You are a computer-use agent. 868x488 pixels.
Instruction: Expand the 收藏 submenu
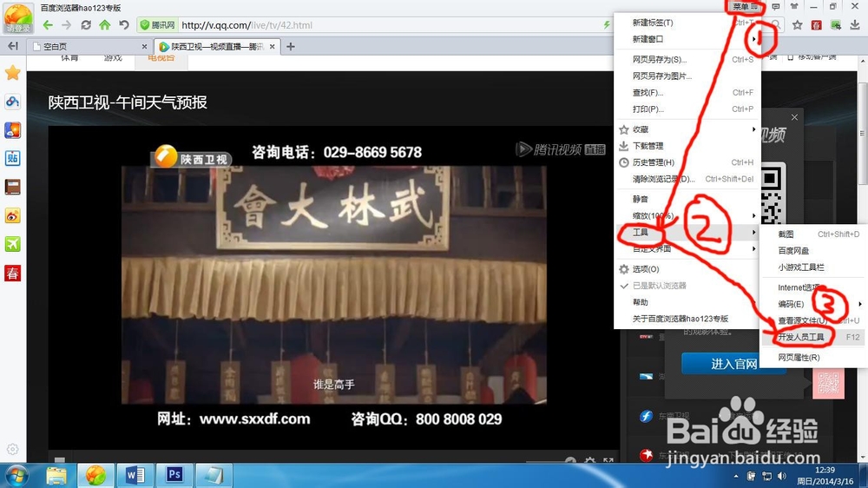687,129
